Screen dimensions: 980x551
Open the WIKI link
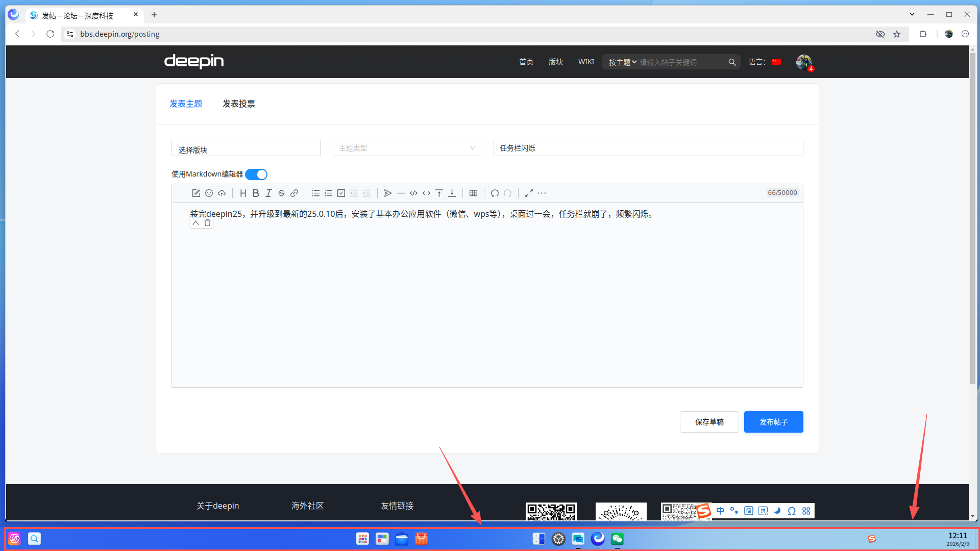pos(586,62)
